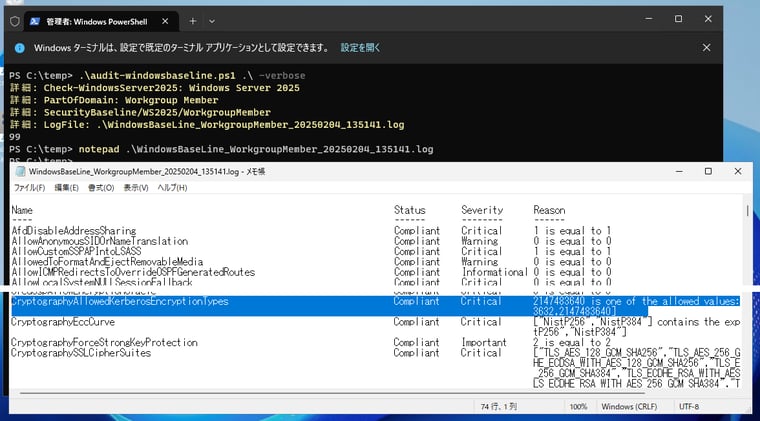Click the Windows (CRLF) status bar entry
Viewport: 760px width, 421px height.
click(629, 407)
